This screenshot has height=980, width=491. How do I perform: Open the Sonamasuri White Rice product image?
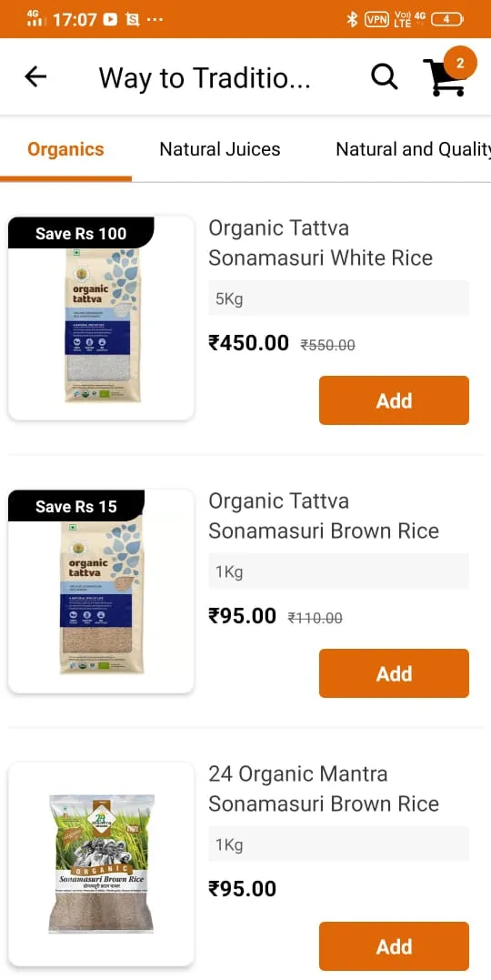[x=101, y=318]
